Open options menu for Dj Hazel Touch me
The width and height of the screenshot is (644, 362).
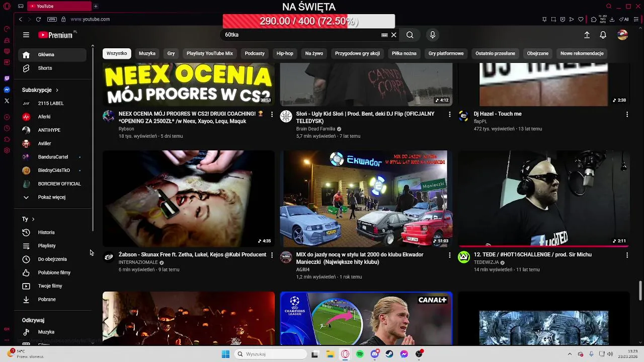tap(627, 115)
